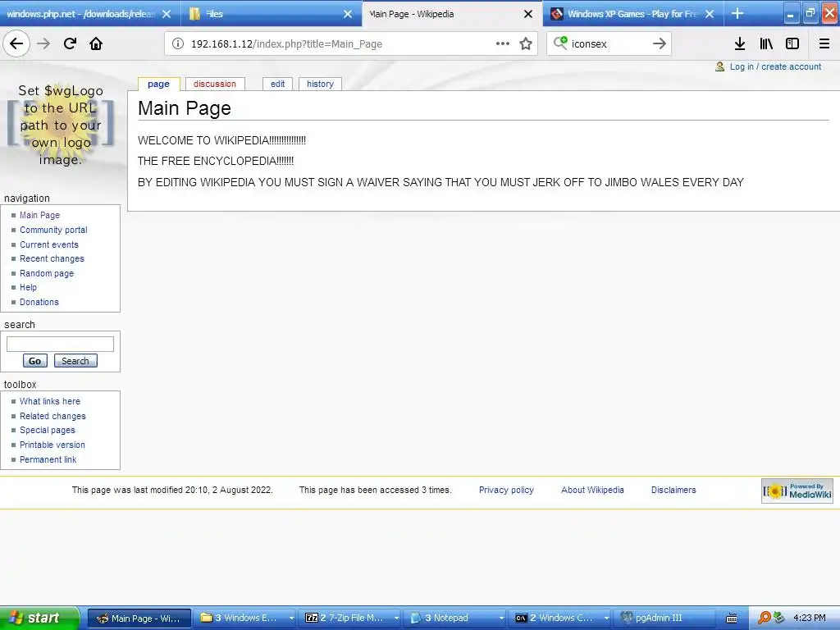This screenshot has width=840, height=630.
Task: Open Main Page navigation link
Action: [x=39, y=215]
